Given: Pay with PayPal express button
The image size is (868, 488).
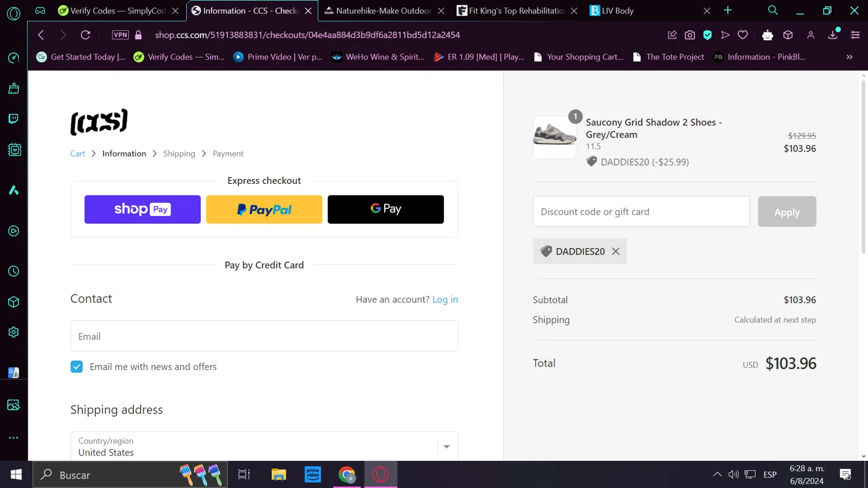Looking at the screenshot, I should tap(264, 209).
